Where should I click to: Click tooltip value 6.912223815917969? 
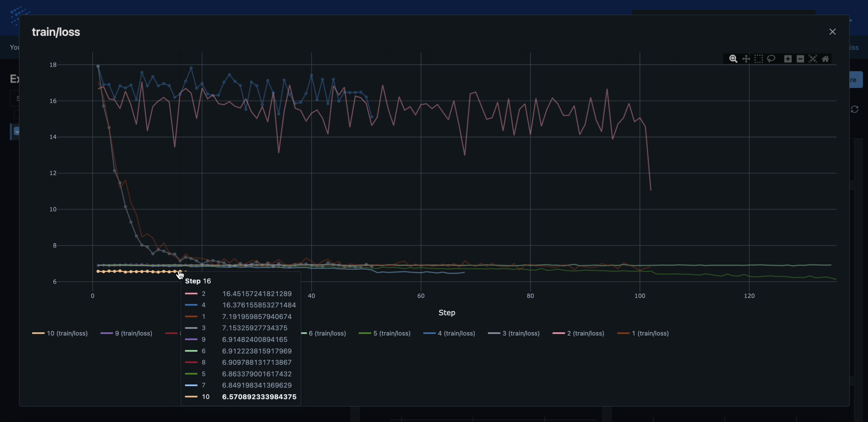pyautogui.click(x=257, y=351)
